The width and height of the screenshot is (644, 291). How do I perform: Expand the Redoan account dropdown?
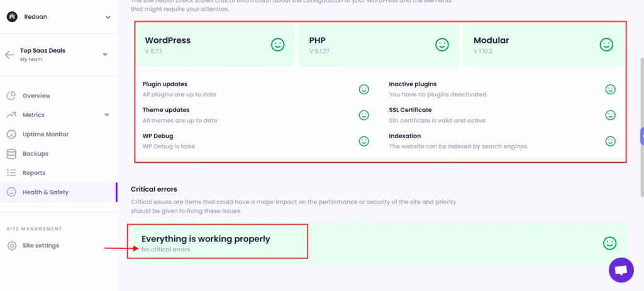click(108, 17)
